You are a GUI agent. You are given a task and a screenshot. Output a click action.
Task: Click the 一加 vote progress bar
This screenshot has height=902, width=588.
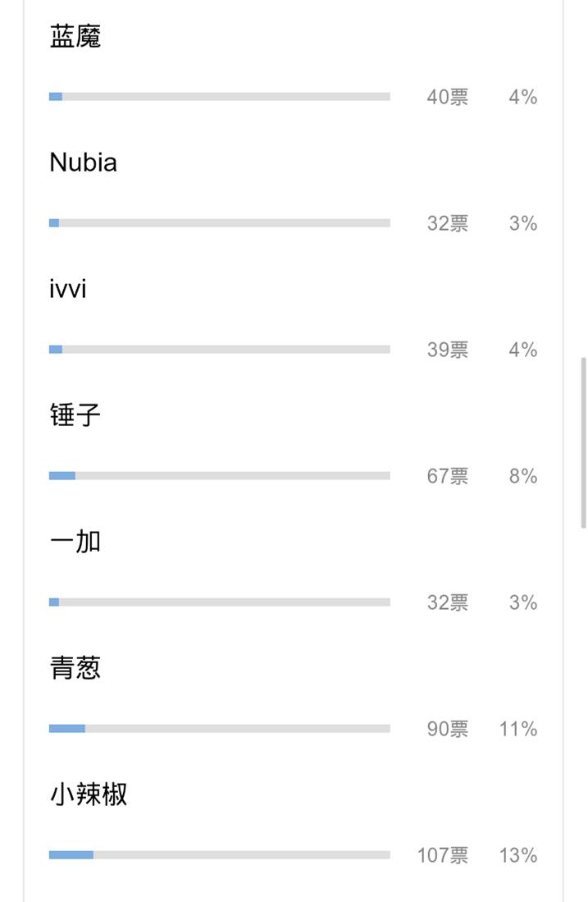click(220, 602)
